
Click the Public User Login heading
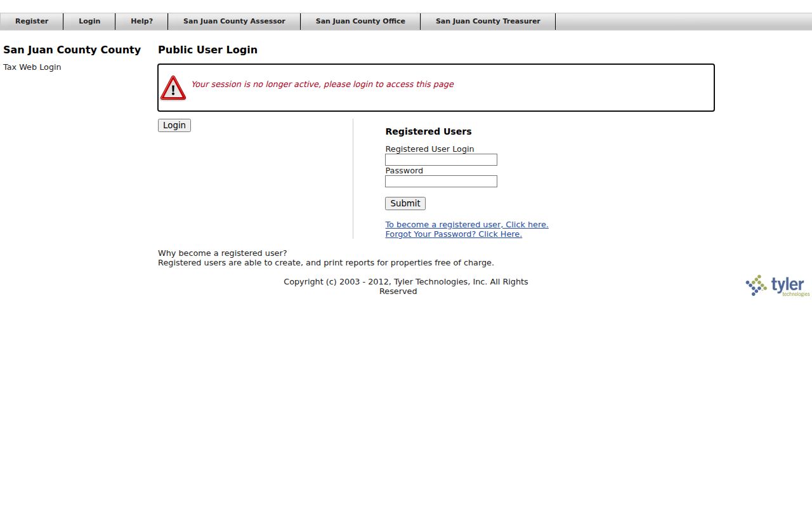point(207,50)
